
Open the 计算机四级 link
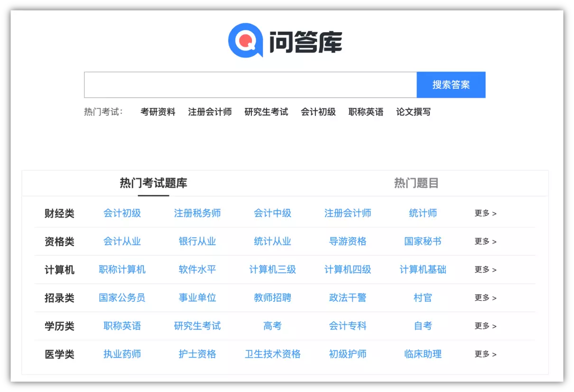pyautogui.click(x=348, y=270)
